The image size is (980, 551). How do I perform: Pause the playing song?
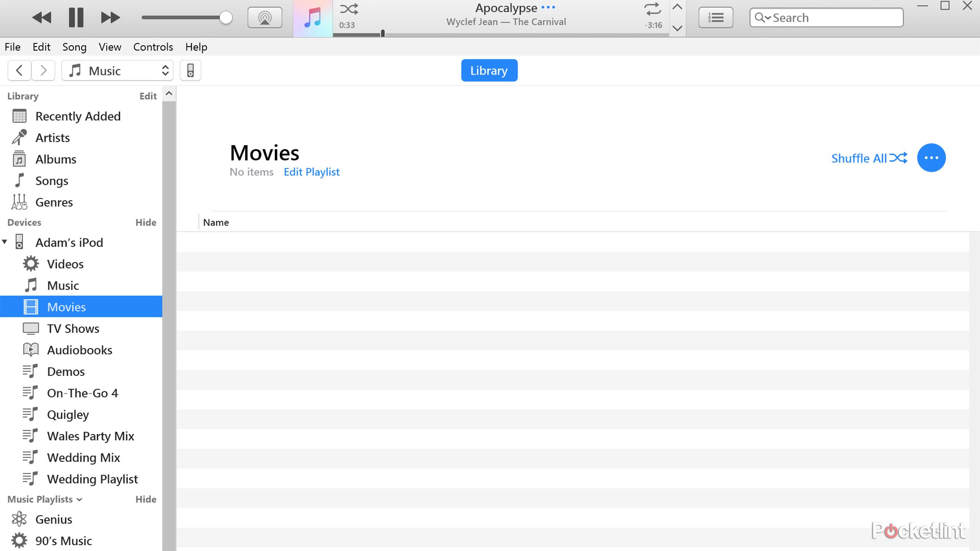[x=76, y=18]
